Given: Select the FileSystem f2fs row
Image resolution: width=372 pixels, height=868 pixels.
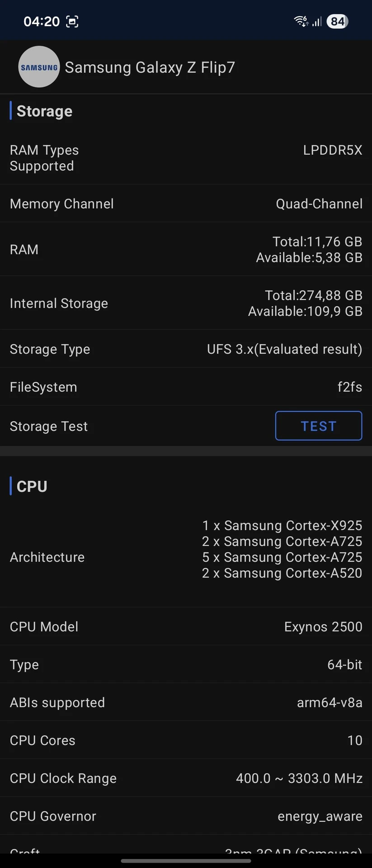Looking at the screenshot, I should click(x=186, y=387).
